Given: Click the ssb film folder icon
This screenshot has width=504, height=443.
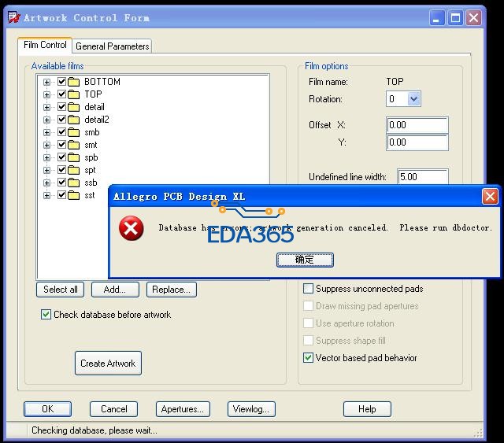Looking at the screenshot, I should point(73,183).
